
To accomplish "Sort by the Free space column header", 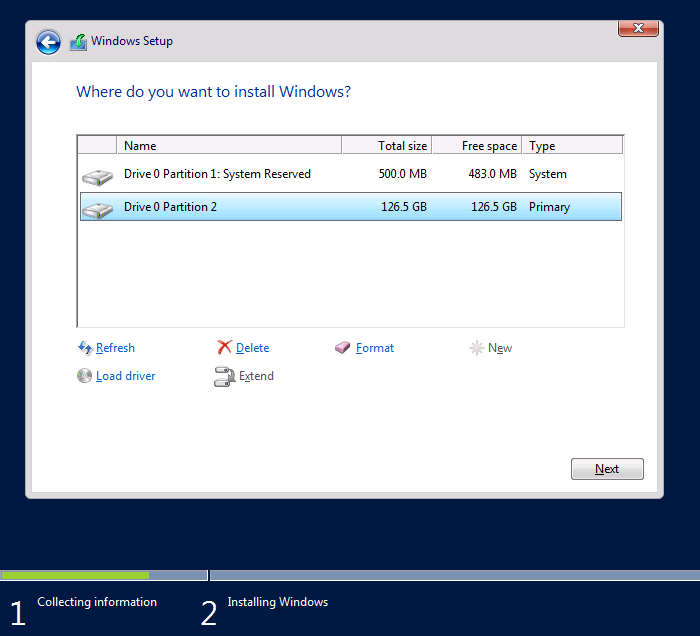I will [477, 145].
